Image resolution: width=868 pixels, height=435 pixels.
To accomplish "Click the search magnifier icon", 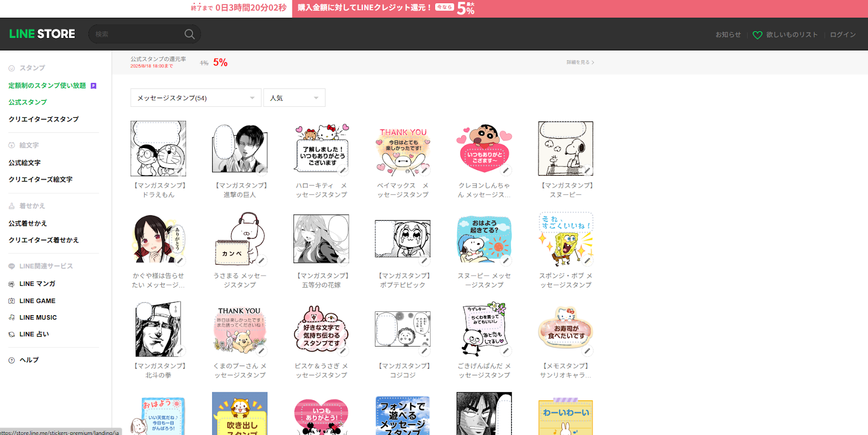I will point(189,34).
